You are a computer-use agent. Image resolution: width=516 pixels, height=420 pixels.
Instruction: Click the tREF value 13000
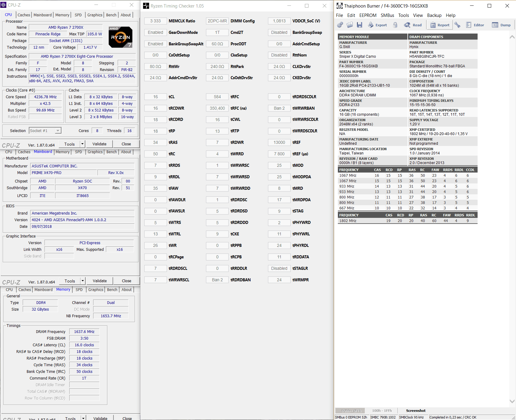coord(279,142)
